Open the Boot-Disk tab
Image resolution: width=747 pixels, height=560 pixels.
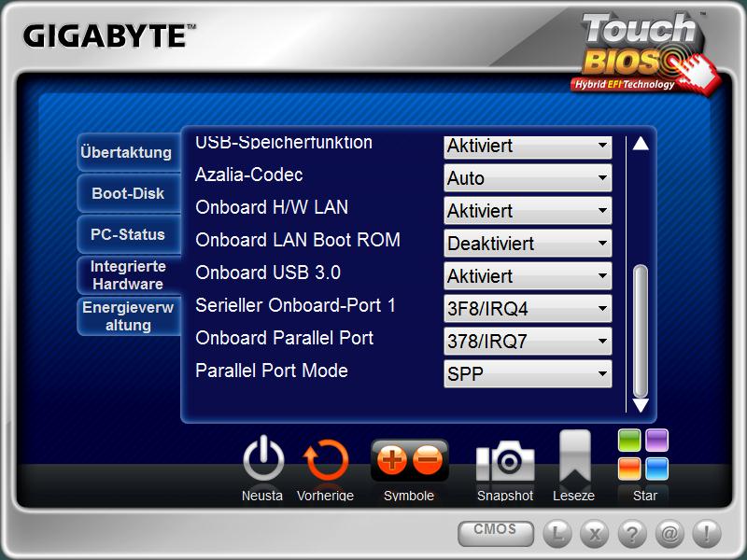click(x=129, y=193)
